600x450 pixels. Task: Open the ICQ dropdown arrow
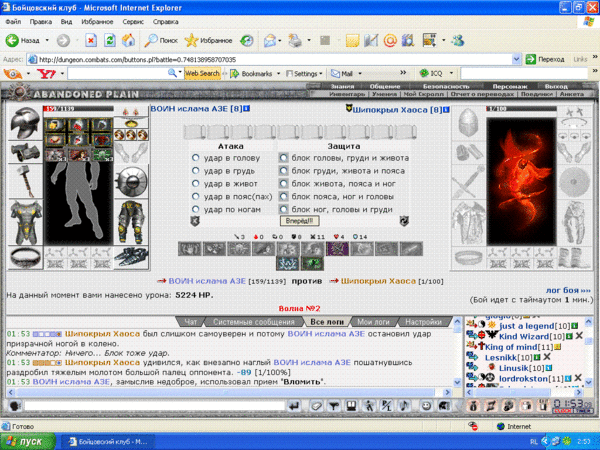pyautogui.click(x=451, y=73)
